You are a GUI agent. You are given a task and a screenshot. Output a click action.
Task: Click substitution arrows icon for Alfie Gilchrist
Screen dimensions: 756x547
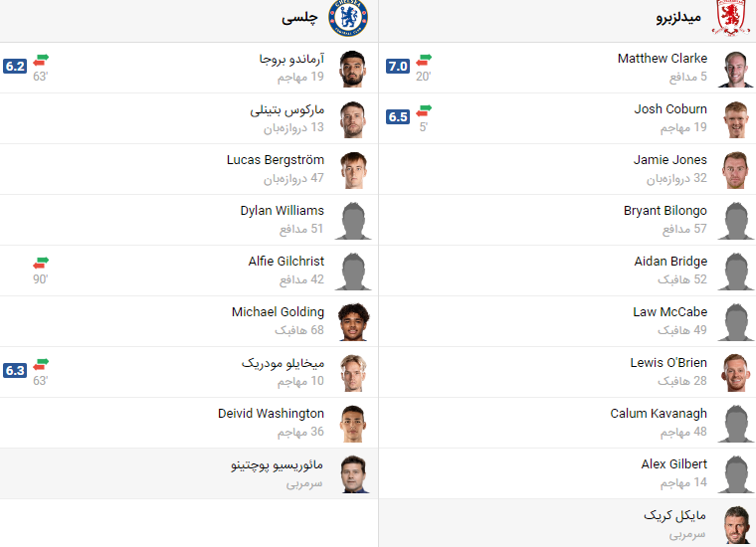41,263
